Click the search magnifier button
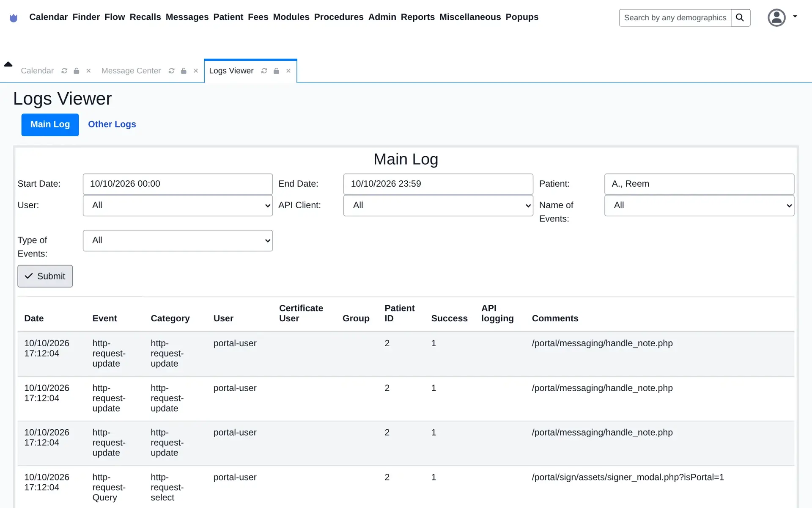 (x=740, y=18)
